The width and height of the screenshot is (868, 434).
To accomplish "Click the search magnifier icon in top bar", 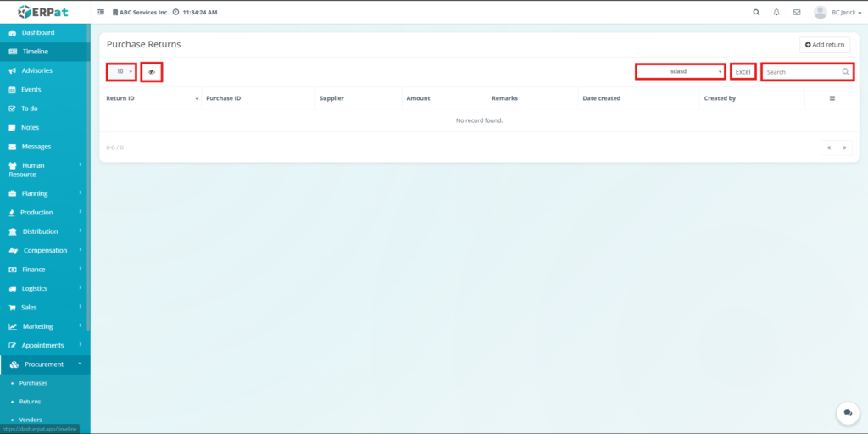I will click(x=756, y=13).
